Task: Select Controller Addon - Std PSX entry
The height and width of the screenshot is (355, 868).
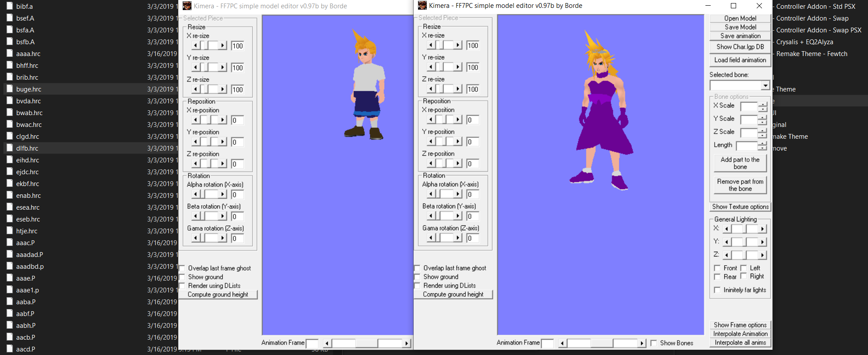Action: pos(816,7)
